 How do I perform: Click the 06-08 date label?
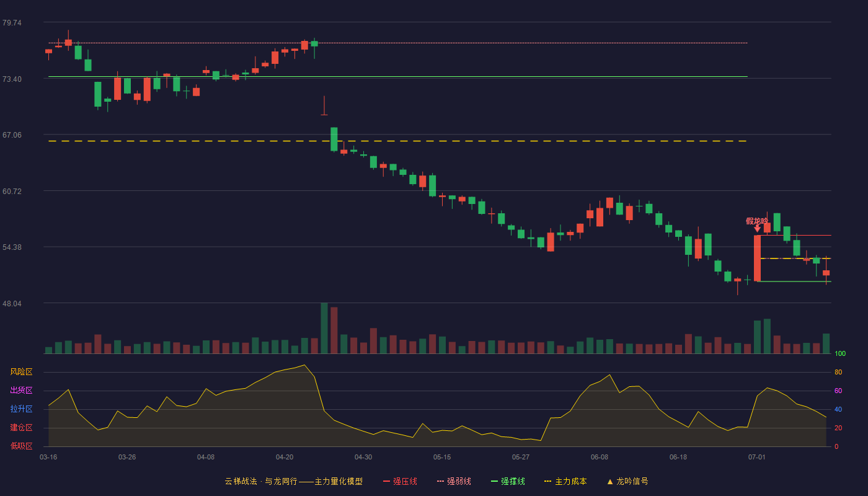(x=600, y=457)
